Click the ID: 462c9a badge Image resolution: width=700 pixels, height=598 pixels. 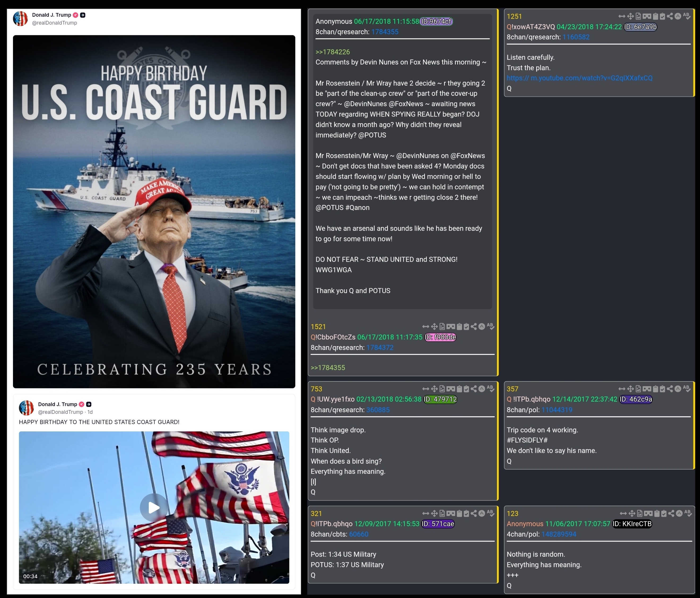click(x=636, y=399)
